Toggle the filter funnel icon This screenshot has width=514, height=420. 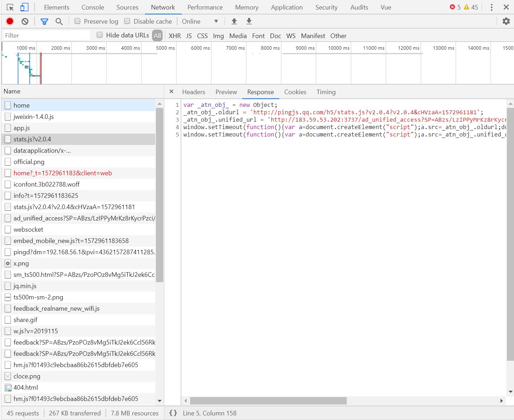(x=44, y=22)
